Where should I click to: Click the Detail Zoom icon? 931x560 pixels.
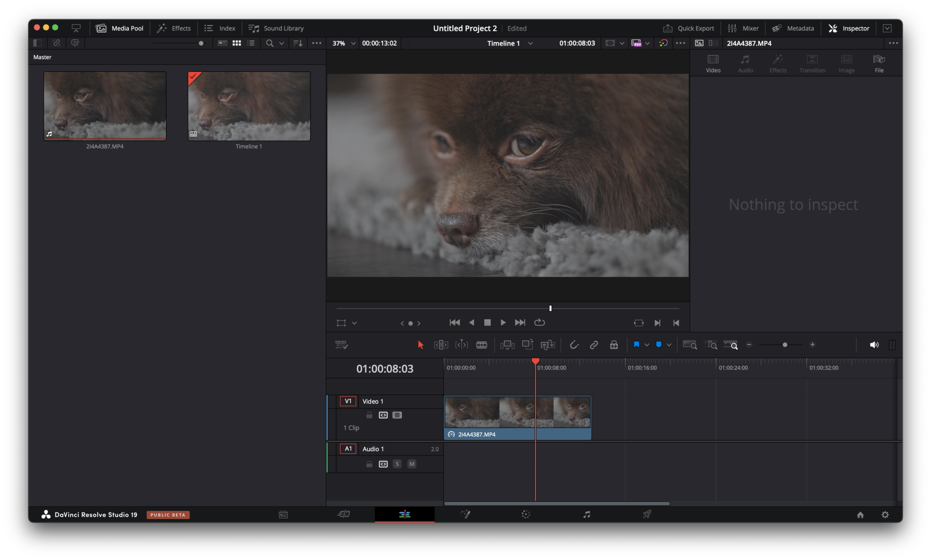710,345
